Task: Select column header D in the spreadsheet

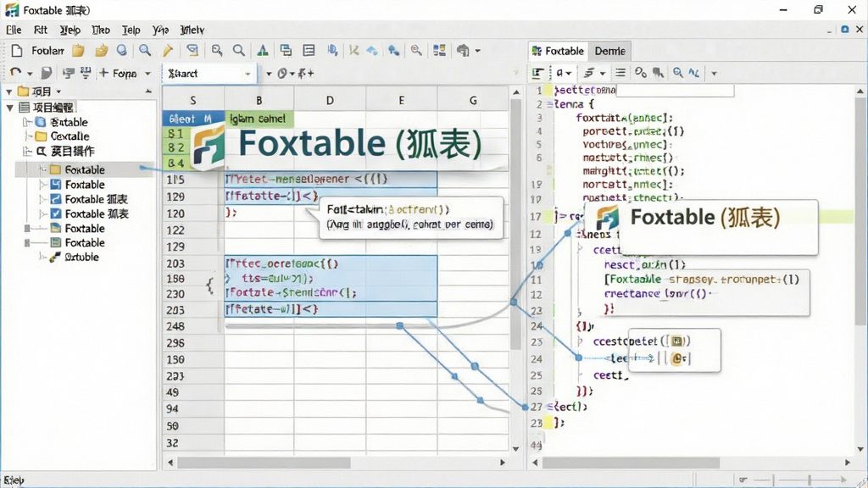Action: point(330,100)
